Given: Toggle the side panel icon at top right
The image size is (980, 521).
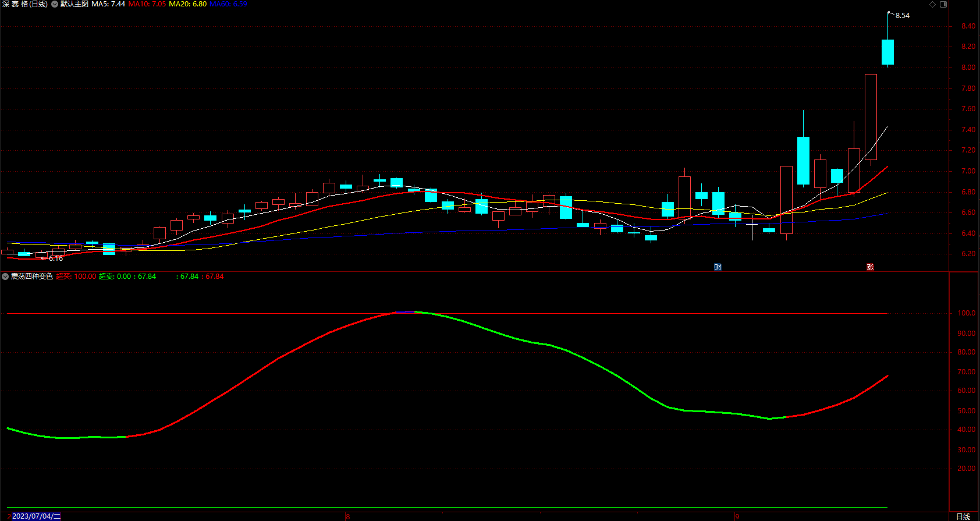Looking at the screenshot, I should click(943, 4).
